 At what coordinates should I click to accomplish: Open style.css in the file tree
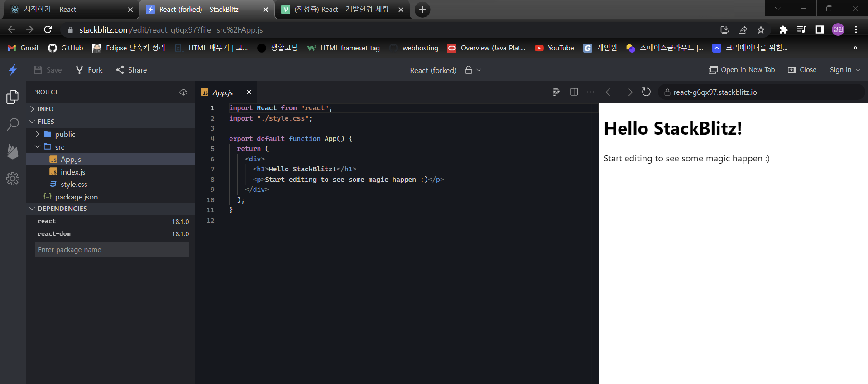tap(110, 184)
